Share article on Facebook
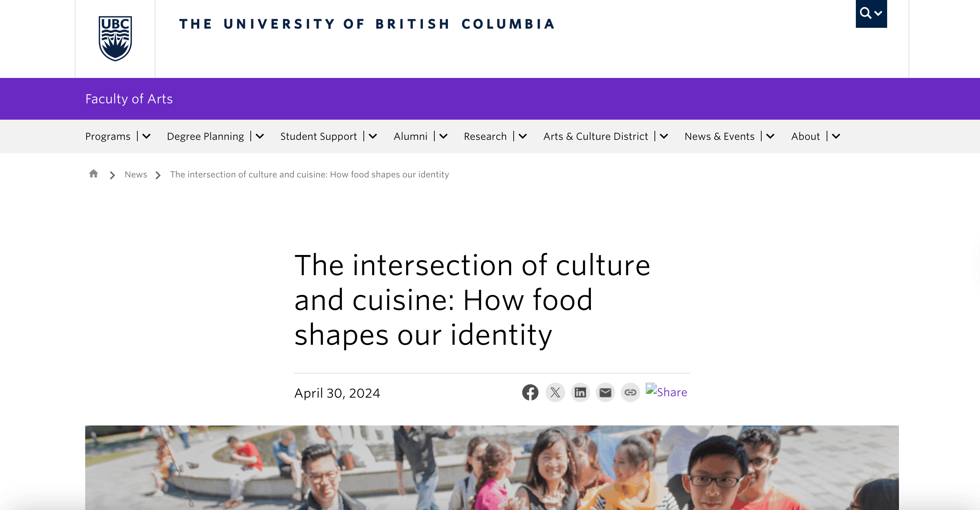This screenshot has width=980, height=510. pos(530,392)
